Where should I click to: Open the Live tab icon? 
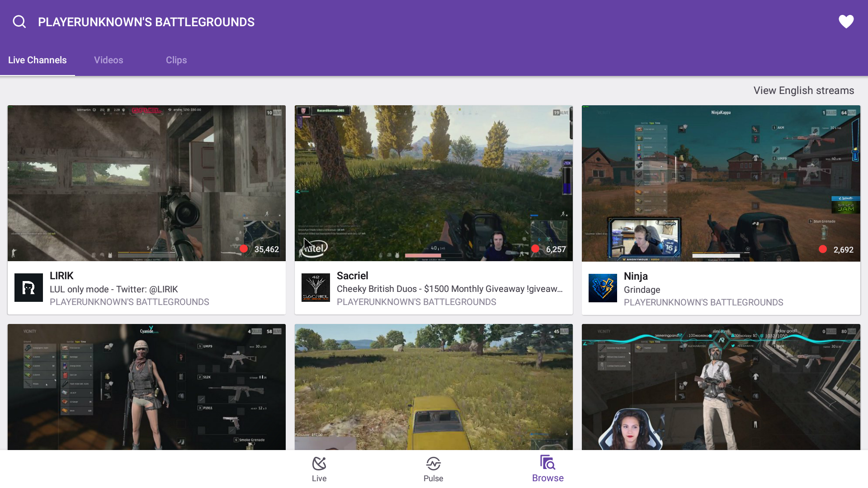click(x=319, y=464)
